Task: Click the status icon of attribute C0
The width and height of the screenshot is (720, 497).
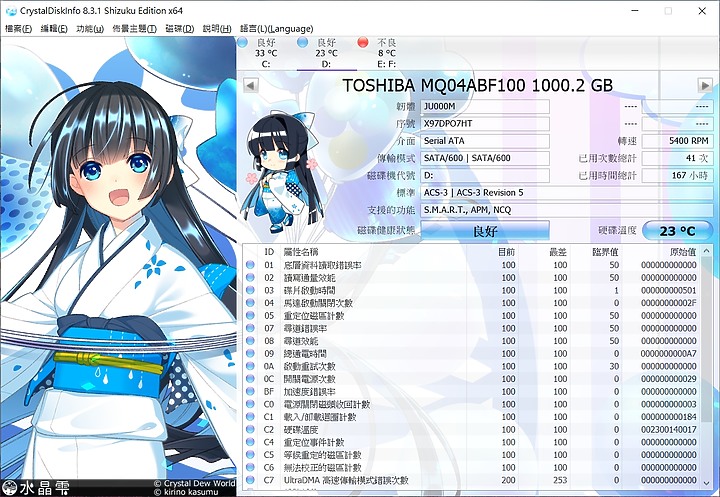Action: coord(250,404)
